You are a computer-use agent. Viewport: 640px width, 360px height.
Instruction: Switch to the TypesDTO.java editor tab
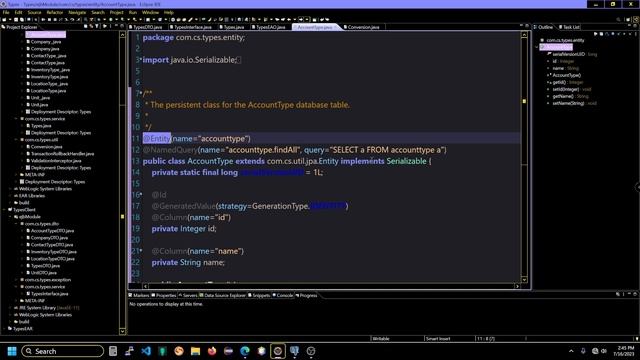pos(146,27)
